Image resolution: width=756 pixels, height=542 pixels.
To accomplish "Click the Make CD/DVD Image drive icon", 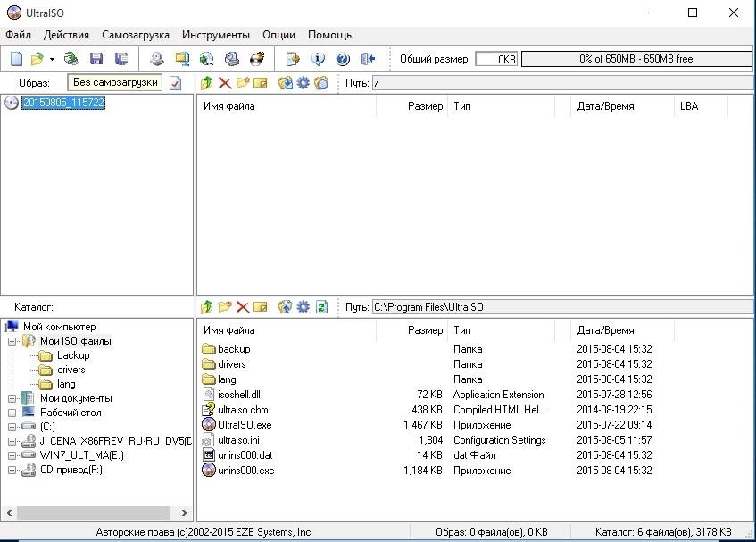I will 157,59.
